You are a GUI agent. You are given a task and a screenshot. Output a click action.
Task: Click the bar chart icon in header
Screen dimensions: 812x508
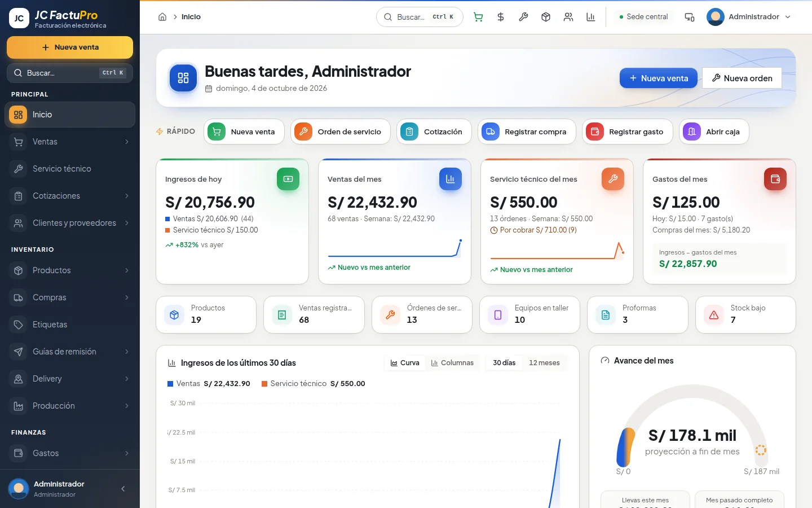(591, 17)
